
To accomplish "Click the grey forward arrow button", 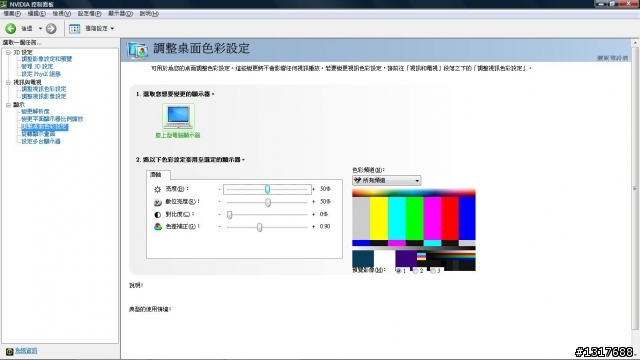I will tap(51, 29).
